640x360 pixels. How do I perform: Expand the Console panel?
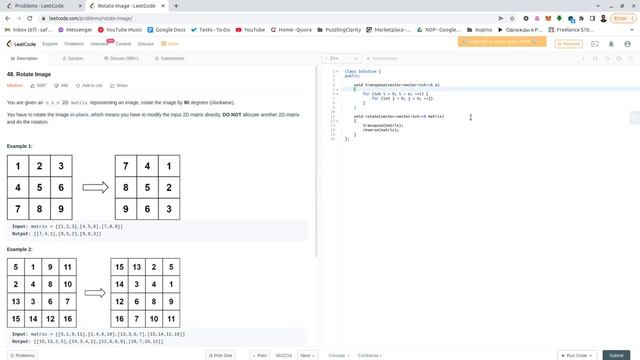point(339,356)
